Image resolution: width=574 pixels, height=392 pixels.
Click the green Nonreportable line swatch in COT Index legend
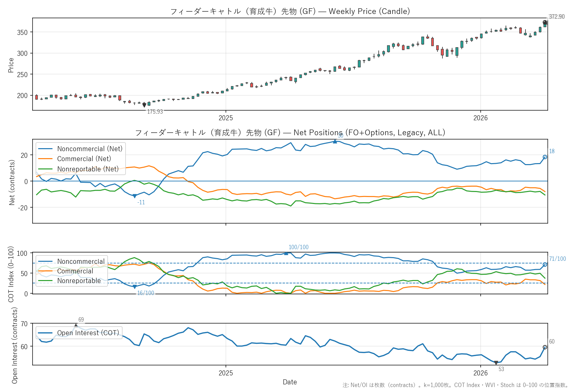tap(46, 281)
